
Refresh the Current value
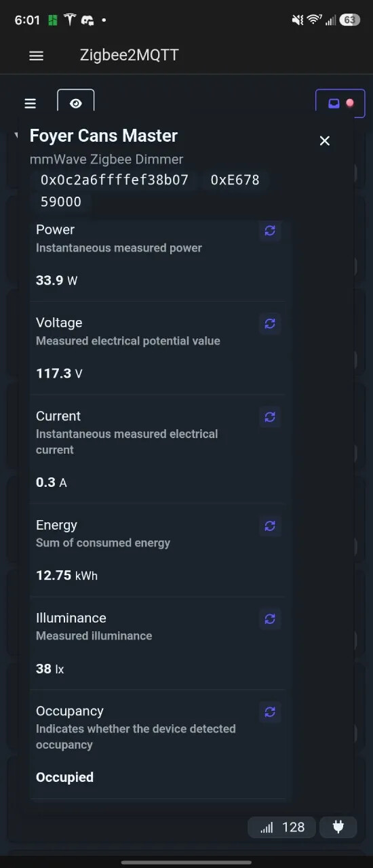270,417
